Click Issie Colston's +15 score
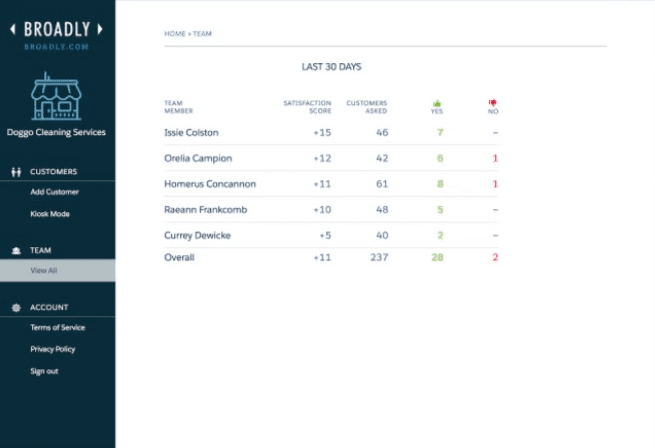This screenshot has height=448, width=655. click(322, 132)
